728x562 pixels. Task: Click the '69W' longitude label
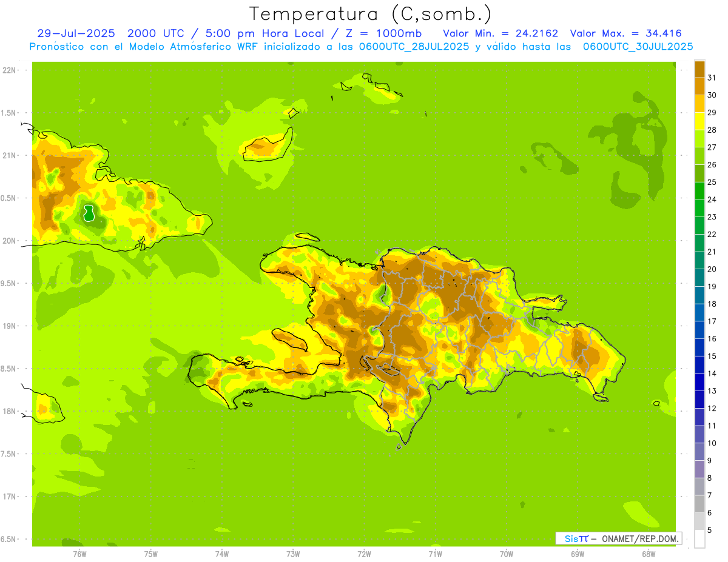pos(578,554)
